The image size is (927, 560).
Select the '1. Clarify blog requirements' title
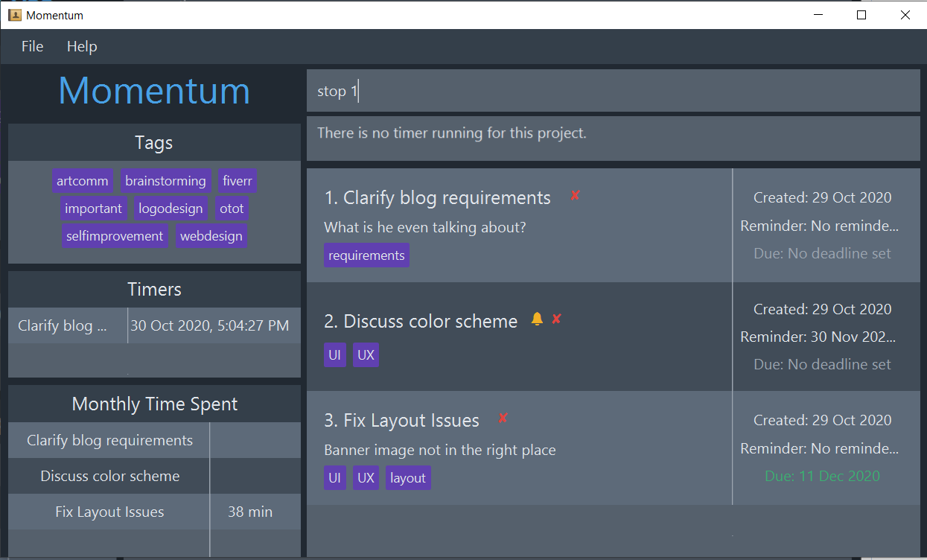point(438,198)
